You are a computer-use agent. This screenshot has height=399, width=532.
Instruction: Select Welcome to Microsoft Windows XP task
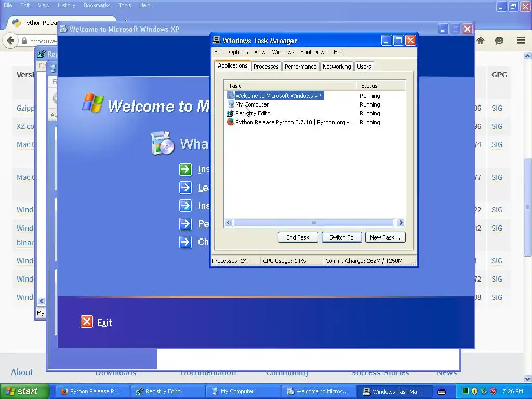[x=278, y=96]
